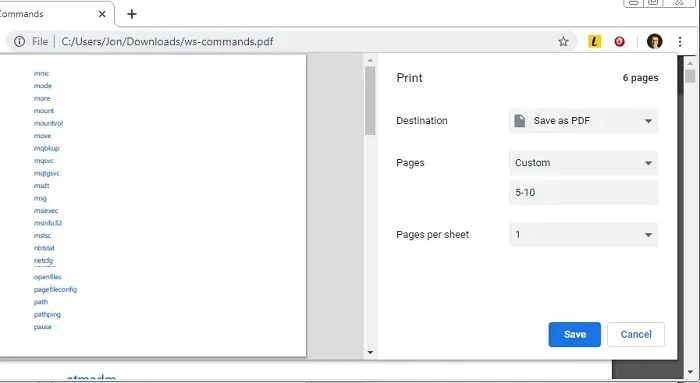
Task: Click the move link
Action: click(42, 136)
